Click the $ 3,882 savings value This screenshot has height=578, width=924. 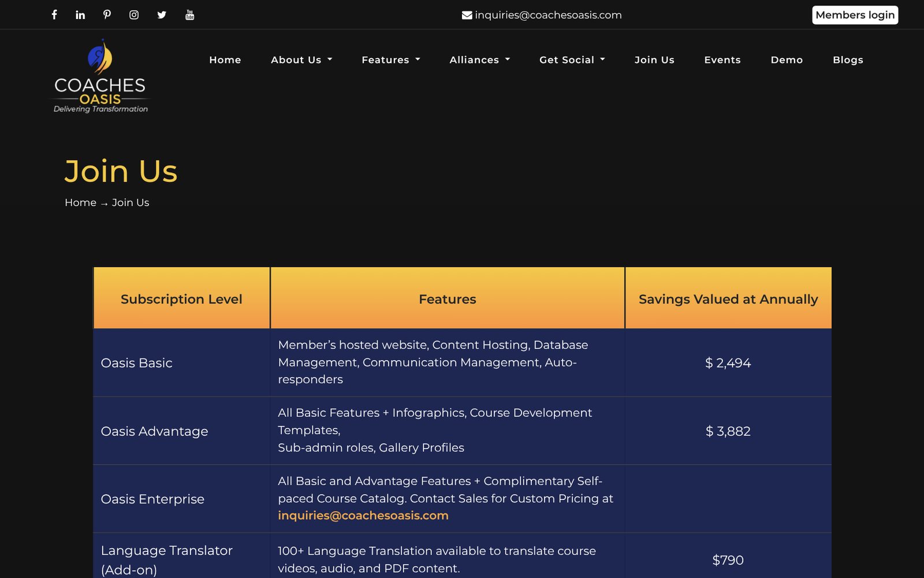(x=728, y=431)
